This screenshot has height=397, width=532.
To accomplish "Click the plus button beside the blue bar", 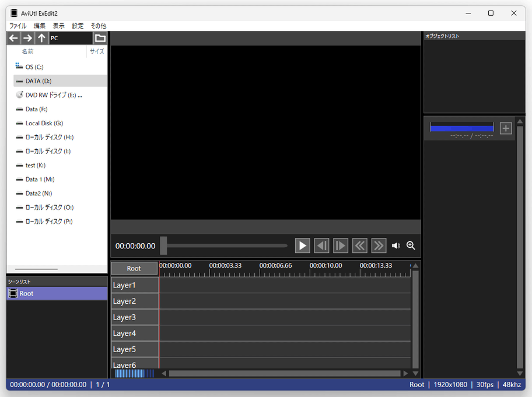I will tap(506, 128).
